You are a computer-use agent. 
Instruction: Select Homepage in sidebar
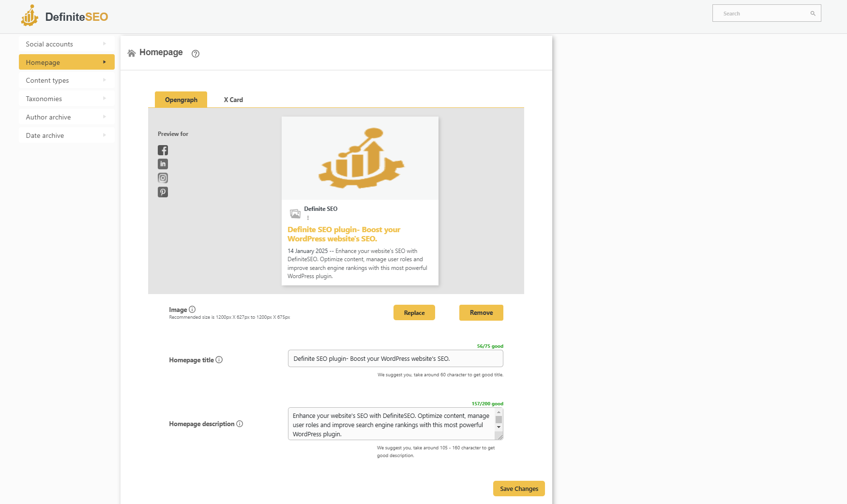click(x=67, y=62)
